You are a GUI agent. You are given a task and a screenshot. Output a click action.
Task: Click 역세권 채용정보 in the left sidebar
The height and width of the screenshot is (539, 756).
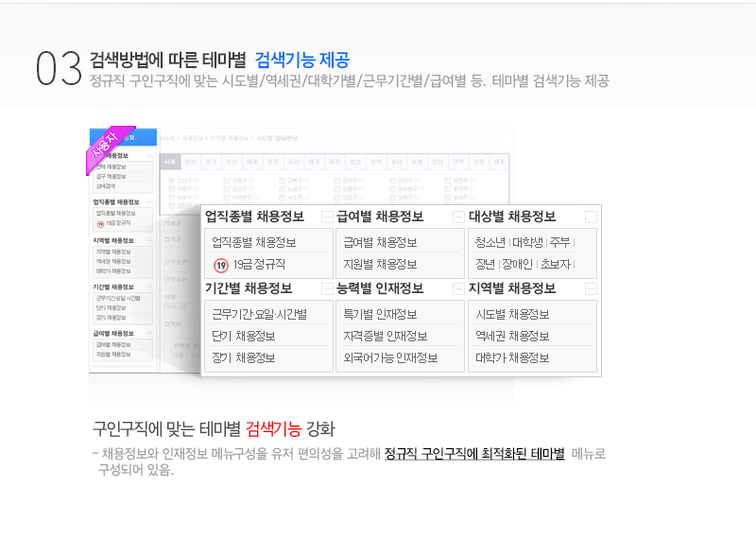click(x=113, y=262)
